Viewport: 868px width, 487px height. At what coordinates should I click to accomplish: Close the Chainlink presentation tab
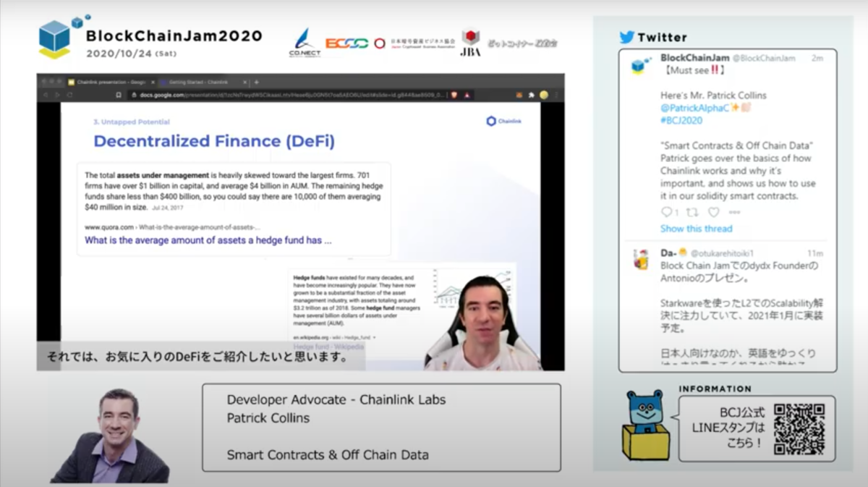pos(153,82)
